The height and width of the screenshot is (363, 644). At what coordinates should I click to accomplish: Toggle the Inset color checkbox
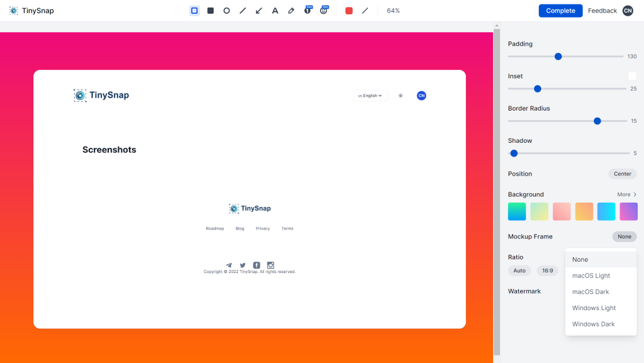coord(632,76)
